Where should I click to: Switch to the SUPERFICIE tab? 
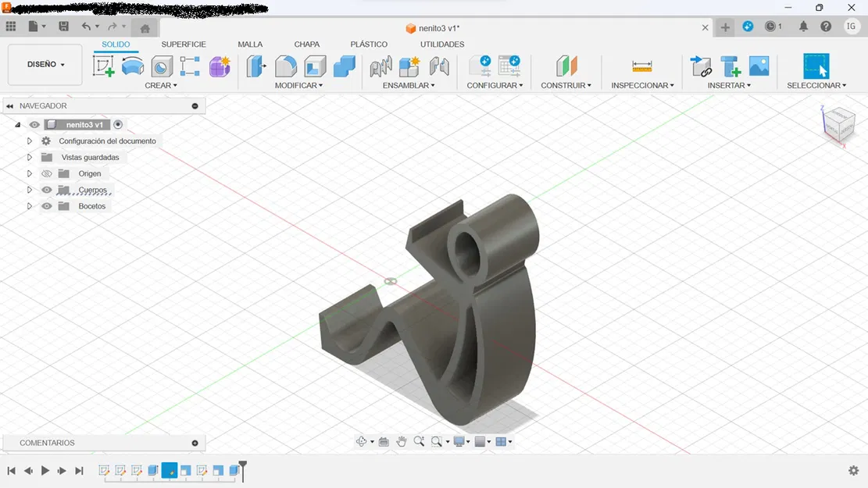point(183,45)
